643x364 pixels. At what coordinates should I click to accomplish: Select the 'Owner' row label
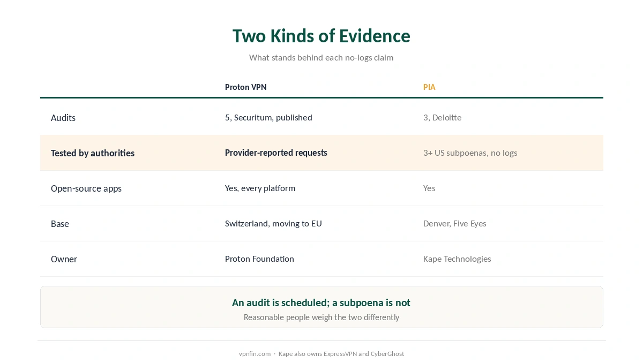click(64, 259)
